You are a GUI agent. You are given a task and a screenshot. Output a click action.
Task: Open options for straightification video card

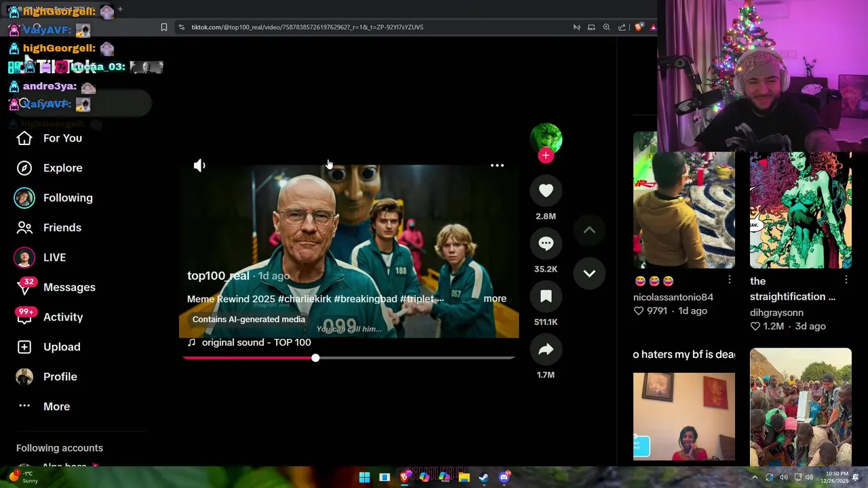pos(846,280)
